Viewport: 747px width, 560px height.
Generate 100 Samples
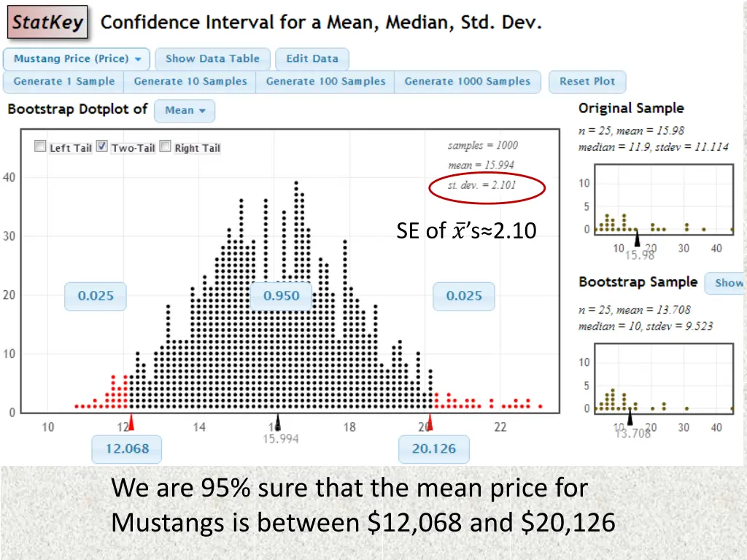tap(325, 82)
